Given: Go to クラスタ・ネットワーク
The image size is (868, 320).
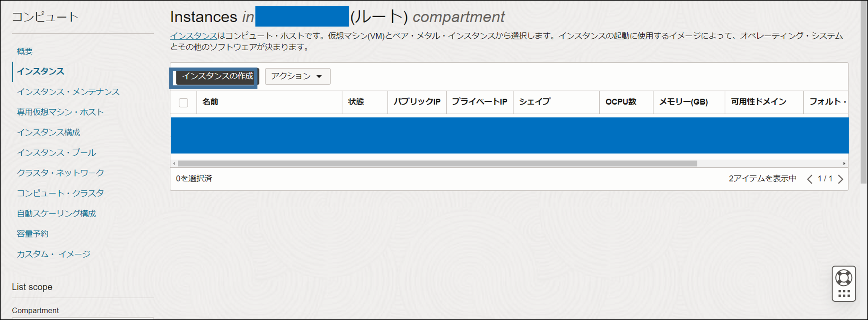Looking at the screenshot, I should pos(60,173).
